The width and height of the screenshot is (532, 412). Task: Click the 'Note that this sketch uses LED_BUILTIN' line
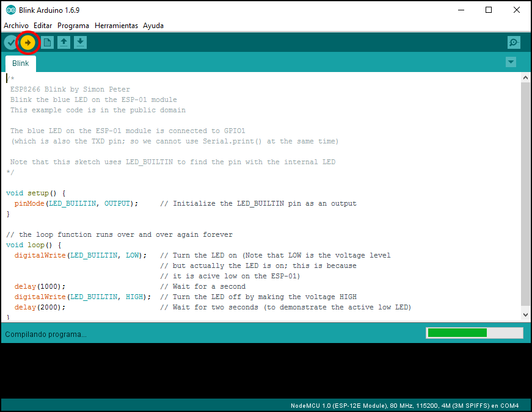point(173,162)
